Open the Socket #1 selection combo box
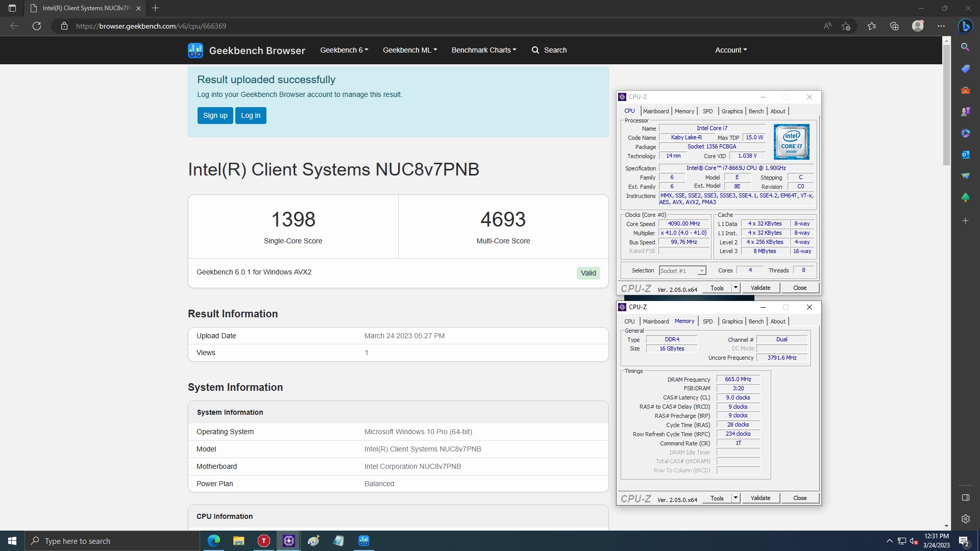Screen dimensions: 980x551 (682, 271)
